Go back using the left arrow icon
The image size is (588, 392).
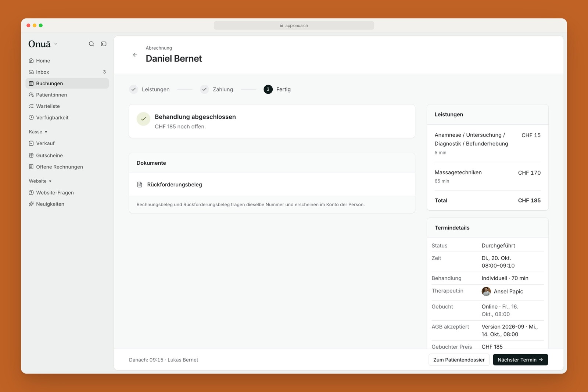[135, 55]
